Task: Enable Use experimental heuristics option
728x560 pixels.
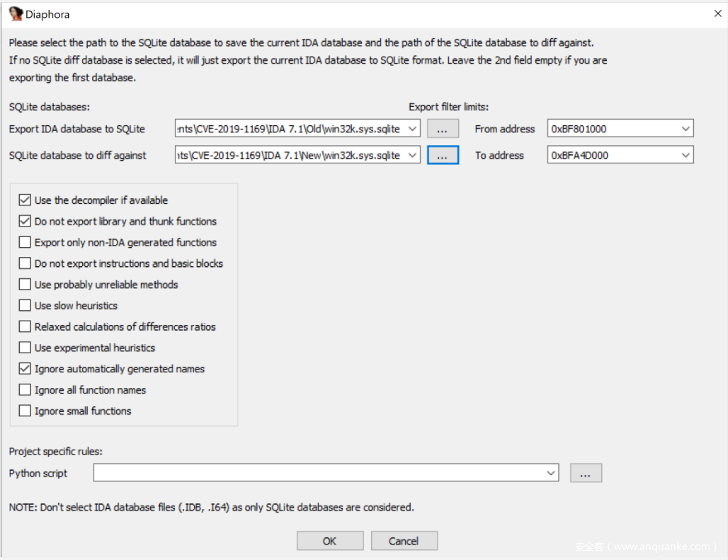Action: coord(25,348)
